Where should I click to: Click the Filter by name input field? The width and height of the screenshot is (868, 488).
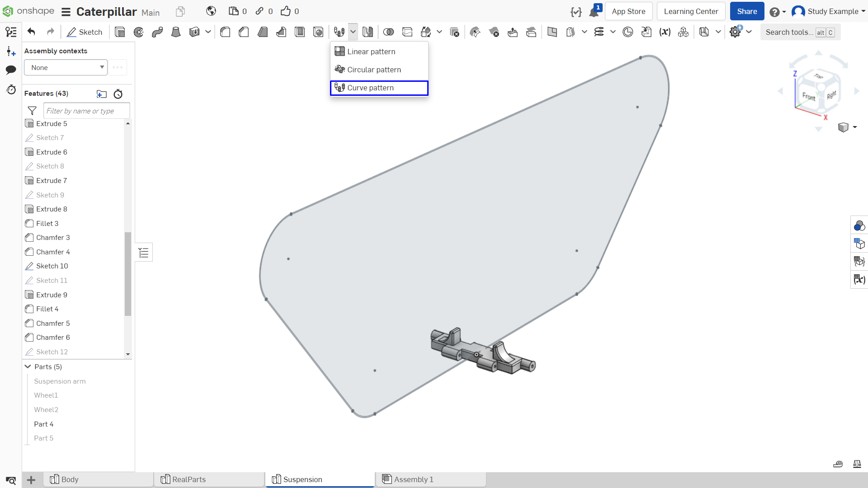tap(87, 111)
